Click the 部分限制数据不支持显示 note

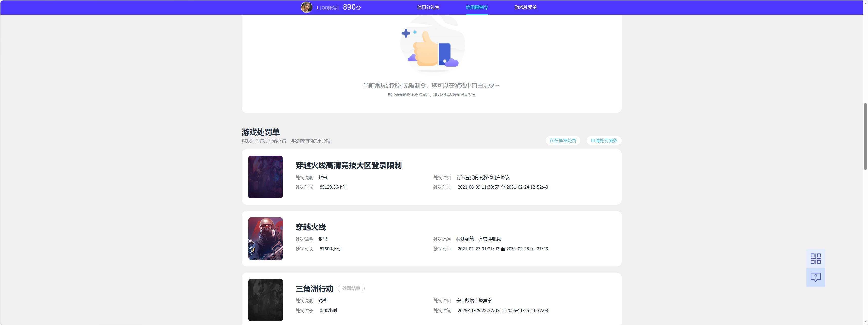click(x=432, y=95)
